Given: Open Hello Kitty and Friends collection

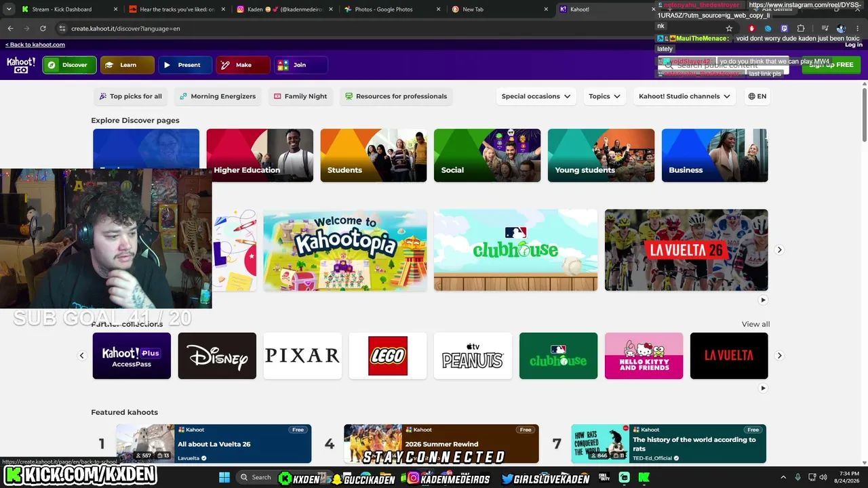Looking at the screenshot, I should pos(644,356).
